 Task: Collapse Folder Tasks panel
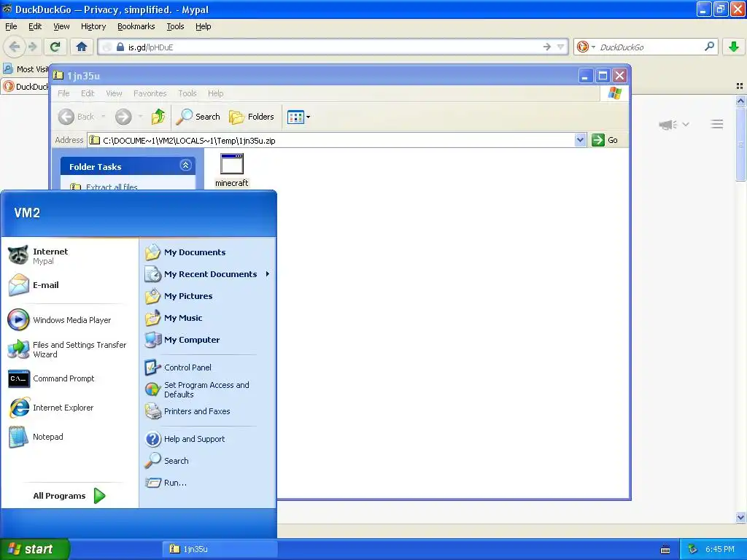(186, 166)
